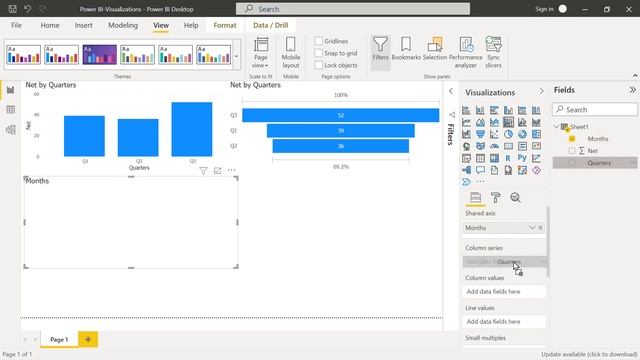Expand the Filters pane arrow
640x360 pixels.
(x=451, y=91)
